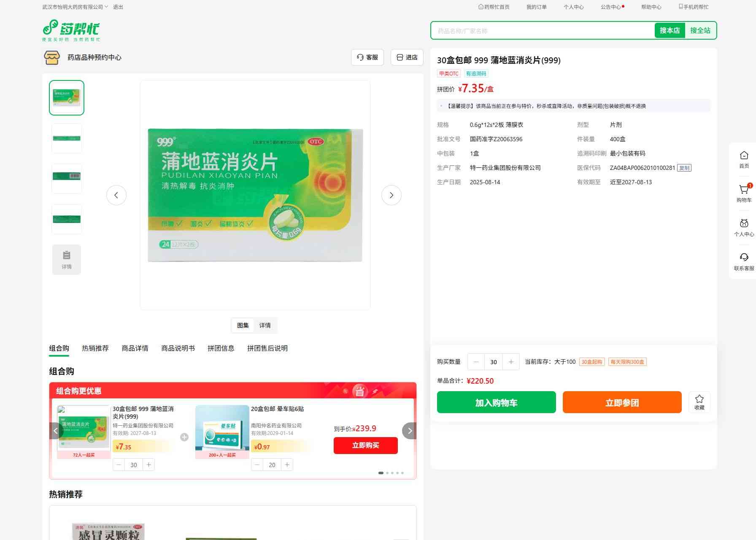Switch gallery view to 详情 toggle

coord(265,325)
